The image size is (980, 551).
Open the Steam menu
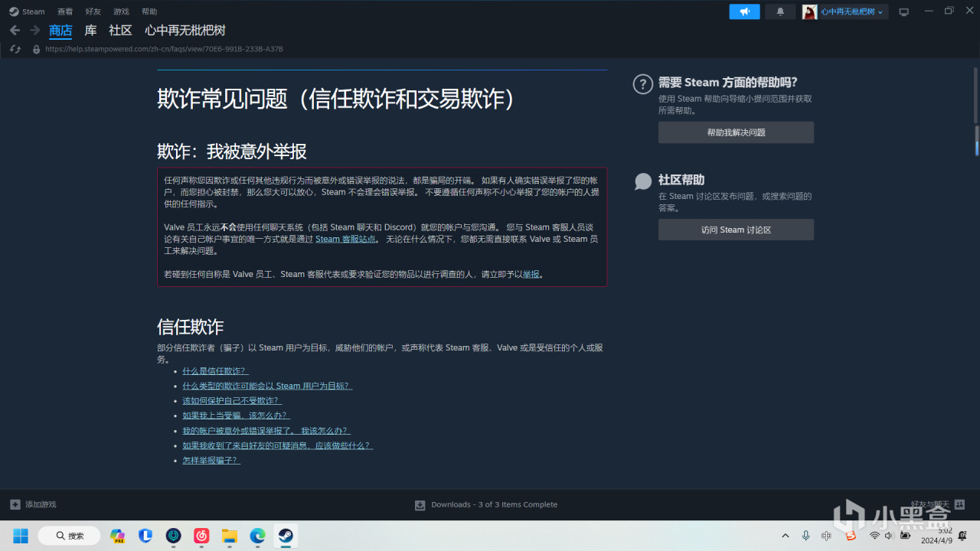(28, 11)
